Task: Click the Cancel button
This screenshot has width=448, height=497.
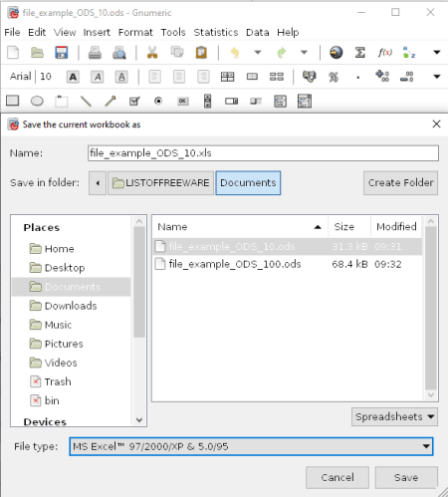Action: point(337,477)
